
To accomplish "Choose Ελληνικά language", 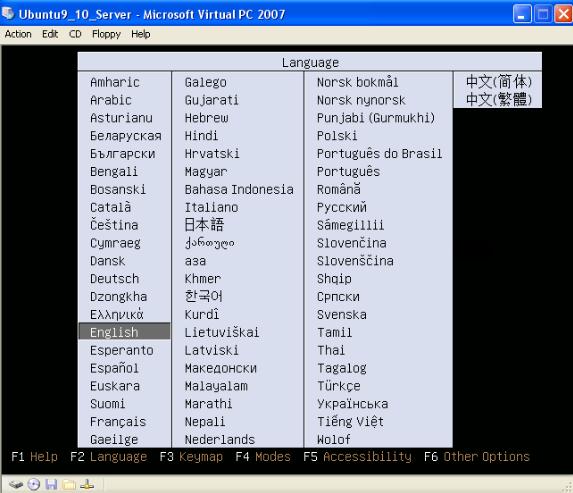I will tap(117, 314).
